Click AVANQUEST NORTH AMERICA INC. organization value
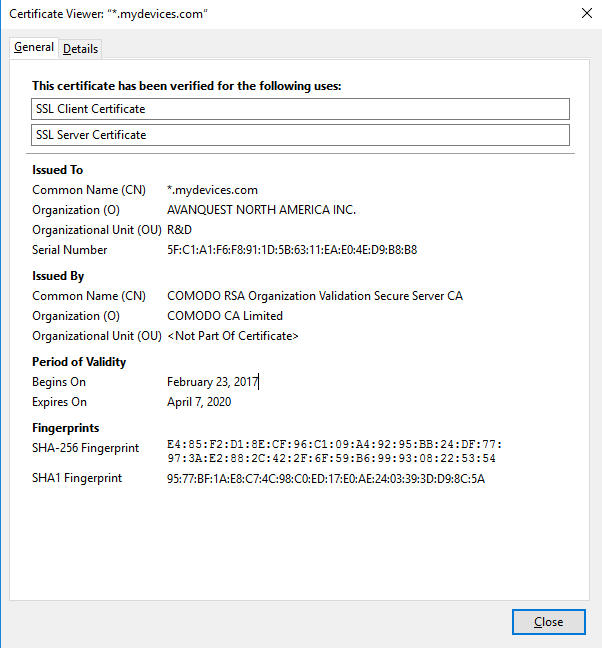602x648 pixels. (262, 210)
